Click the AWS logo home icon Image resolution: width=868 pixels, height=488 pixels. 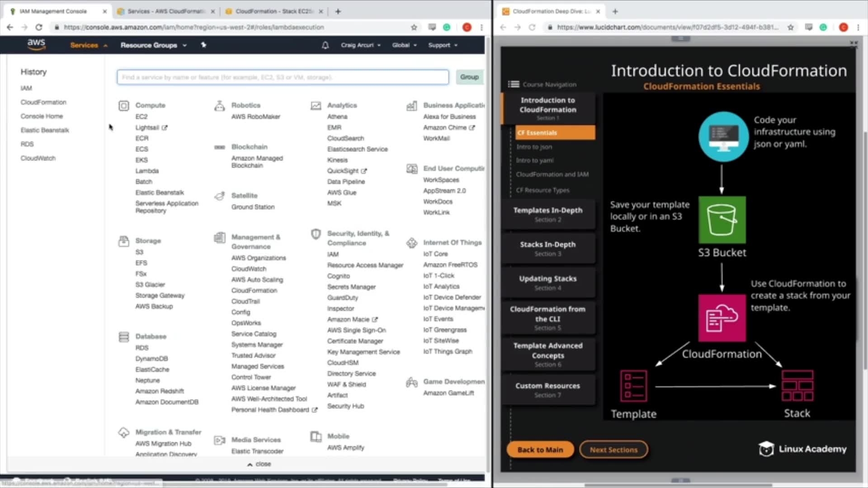(x=36, y=44)
